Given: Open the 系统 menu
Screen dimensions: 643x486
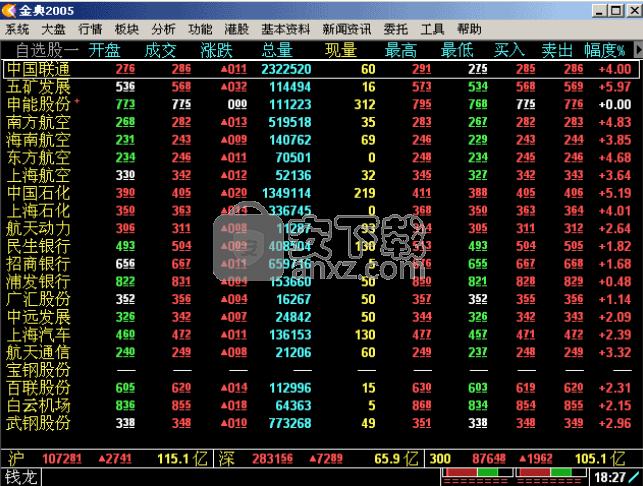Looking at the screenshot, I should [17, 29].
